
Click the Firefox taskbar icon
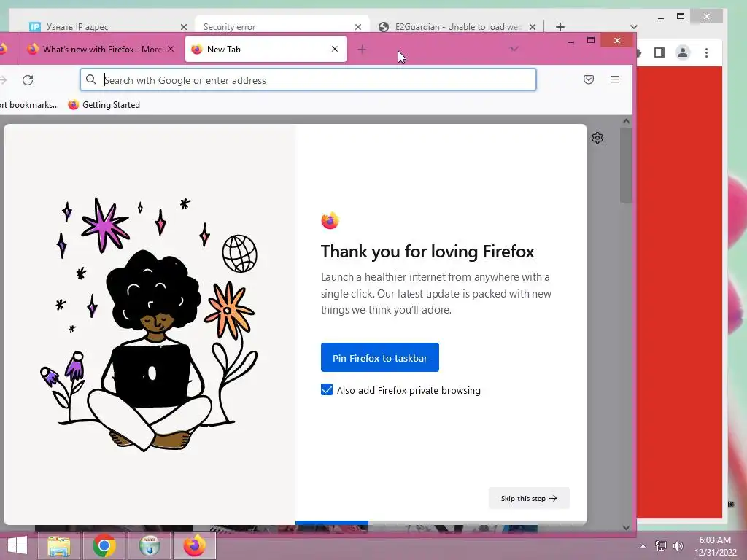(x=194, y=545)
